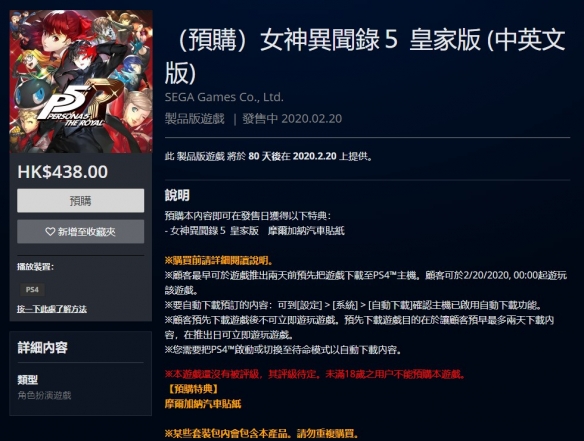Add game via 新增至收藏夾 wishlist button

click(x=80, y=232)
